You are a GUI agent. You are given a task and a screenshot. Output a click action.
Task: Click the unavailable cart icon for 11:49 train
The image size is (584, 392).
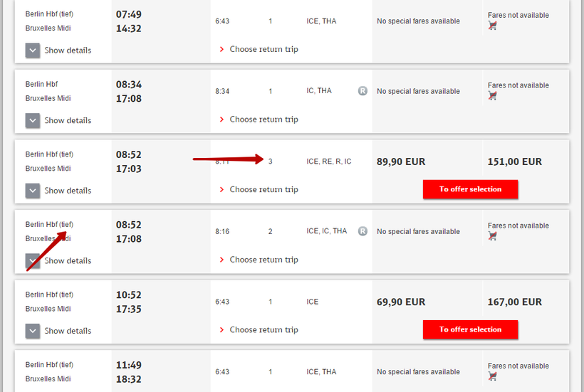492,376
